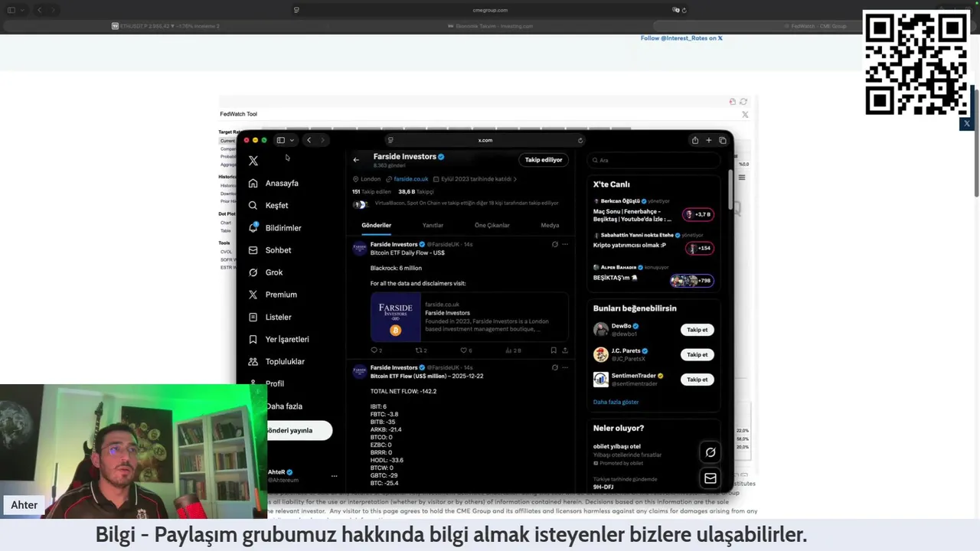Share the Bitcoin ETF Daily Flow post
The width and height of the screenshot is (980, 551).
pos(565,350)
